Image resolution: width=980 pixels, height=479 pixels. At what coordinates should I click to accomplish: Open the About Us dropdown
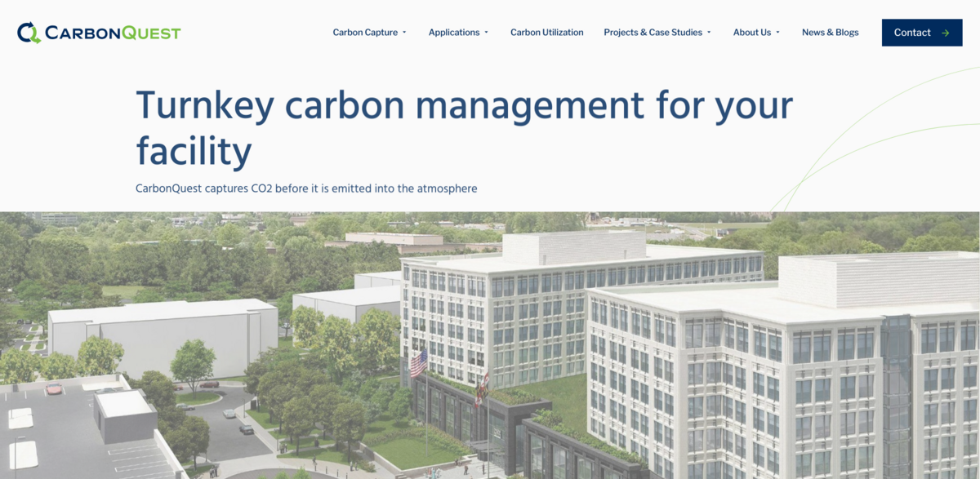pos(751,32)
